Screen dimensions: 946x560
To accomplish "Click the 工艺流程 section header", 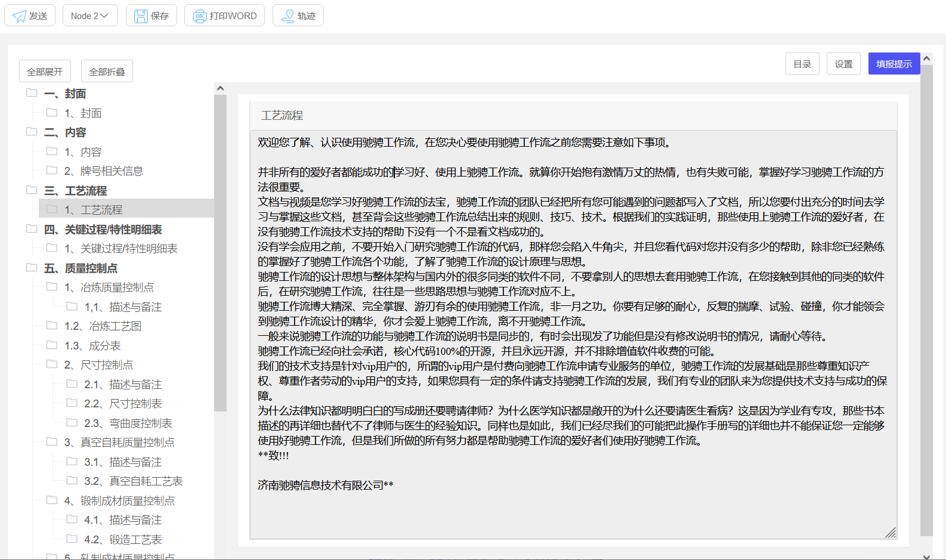I will click(x=573, y=116).
